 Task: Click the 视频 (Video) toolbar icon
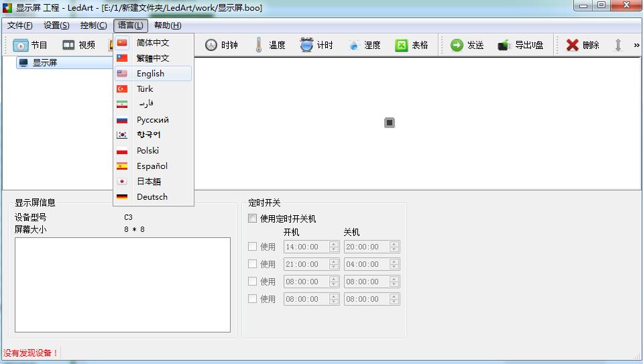(68, 45)
